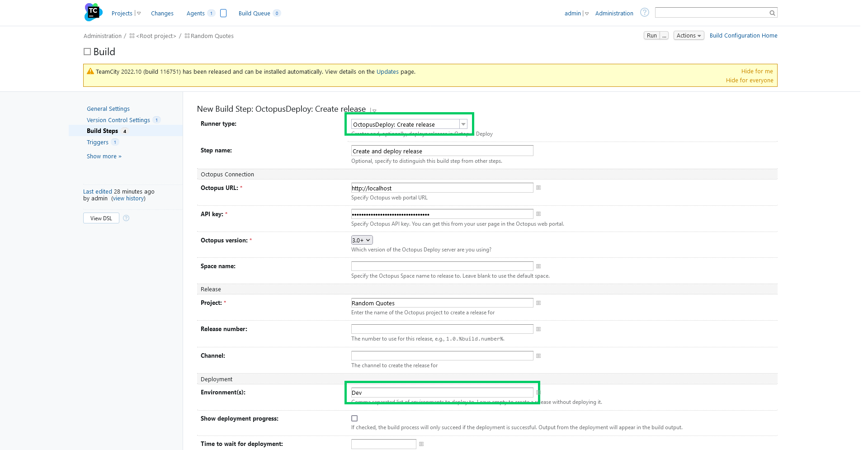Expand the admin user menu arrow

click(586, 14)
